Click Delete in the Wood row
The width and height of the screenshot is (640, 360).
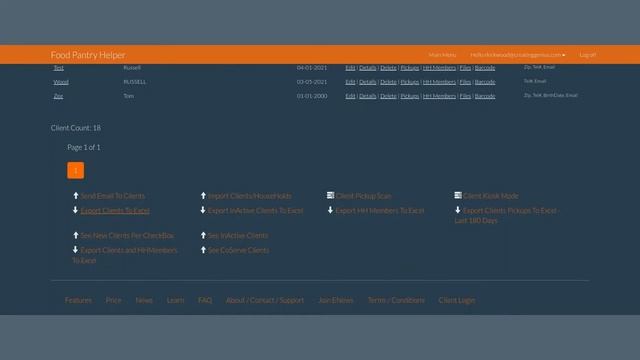[388, 82]
